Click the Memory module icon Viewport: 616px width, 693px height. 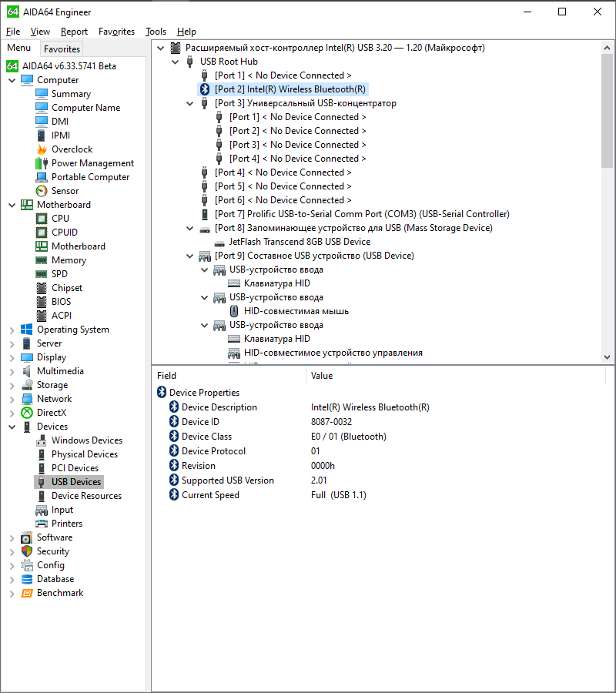[x=42, y=260]
